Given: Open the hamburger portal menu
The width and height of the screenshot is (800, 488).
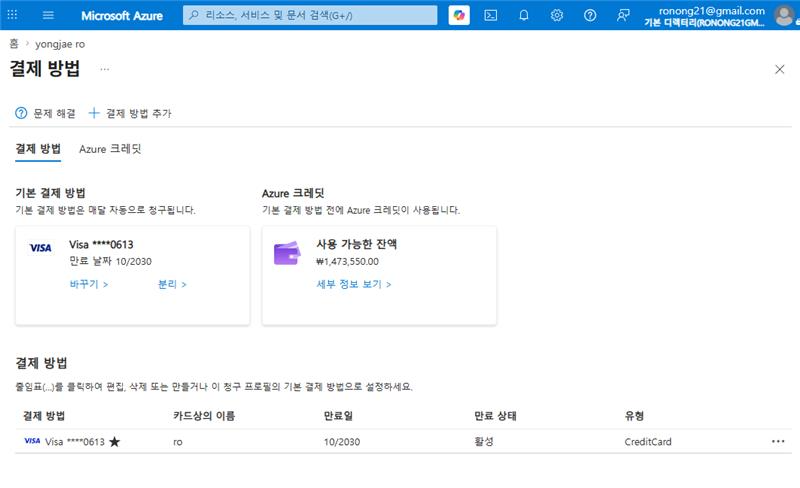Looking at the screenshot, I should tap(48, 15).
